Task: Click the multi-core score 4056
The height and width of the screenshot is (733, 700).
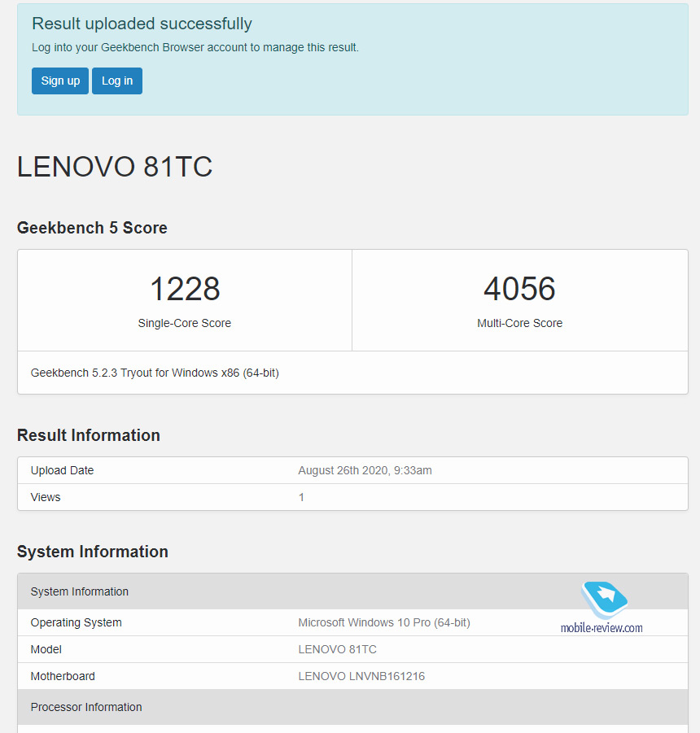Action: coord(519,289)
